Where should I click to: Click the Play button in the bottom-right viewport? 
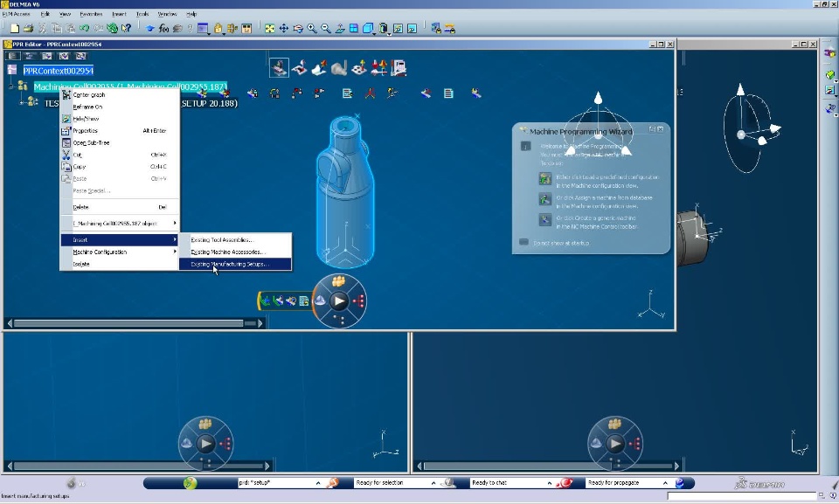(615, 444)
